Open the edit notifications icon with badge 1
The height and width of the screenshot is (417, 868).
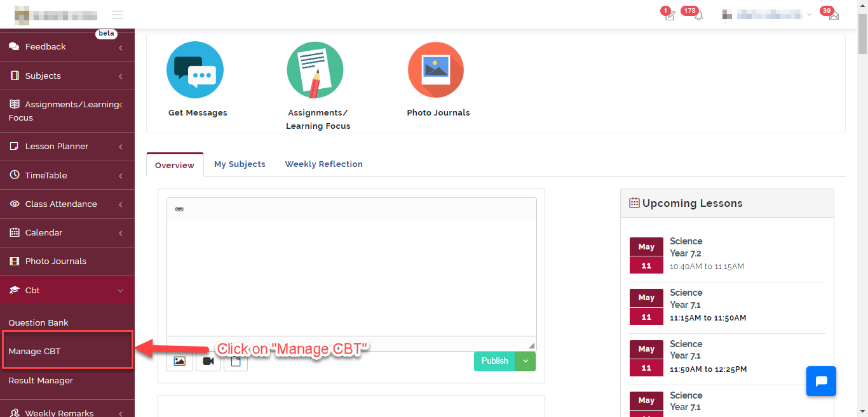pyautogui.click(x=669, y=15)
